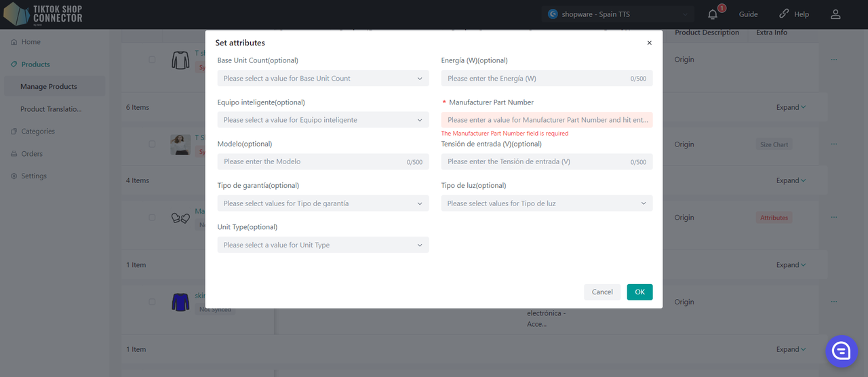This screenshot has width=868, height=377.
Task: Close the Set attributes dialog
Action: click(x=649, y=43)
